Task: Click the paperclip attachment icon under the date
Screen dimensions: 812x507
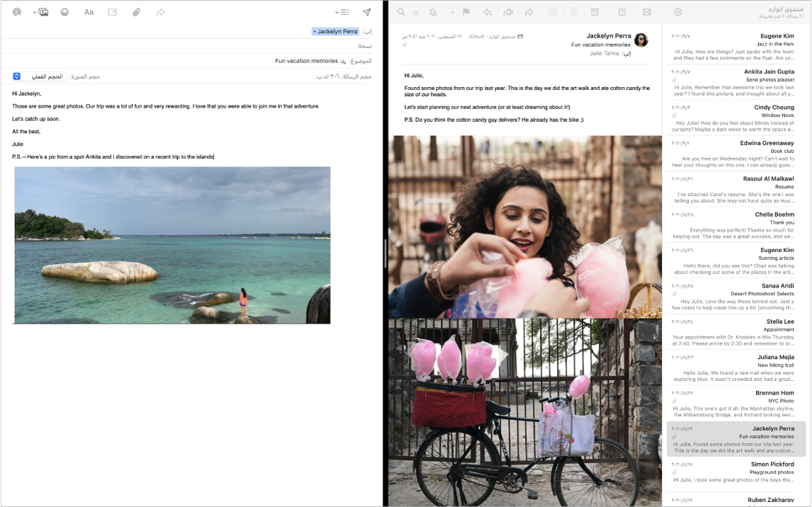Action: 405,45
